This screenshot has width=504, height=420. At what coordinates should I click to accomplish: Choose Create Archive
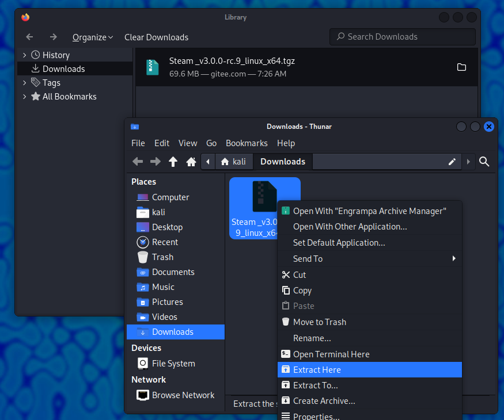coord(370,401)
